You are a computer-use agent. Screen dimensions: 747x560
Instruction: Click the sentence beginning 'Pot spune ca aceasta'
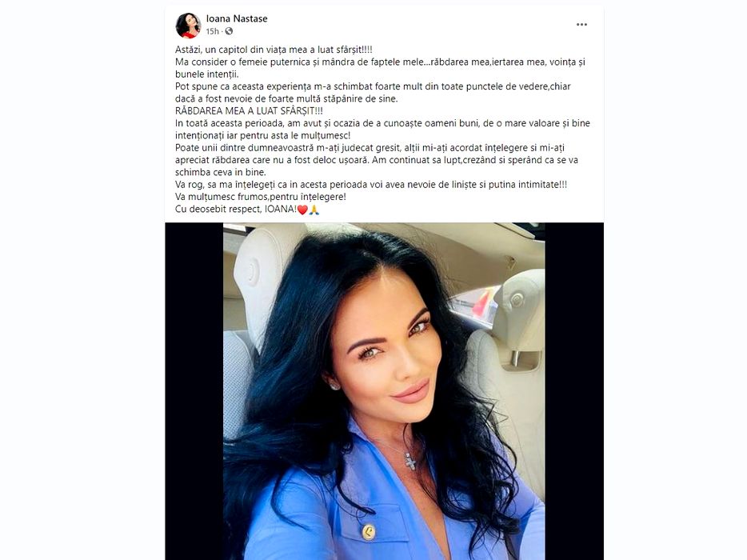373,93
